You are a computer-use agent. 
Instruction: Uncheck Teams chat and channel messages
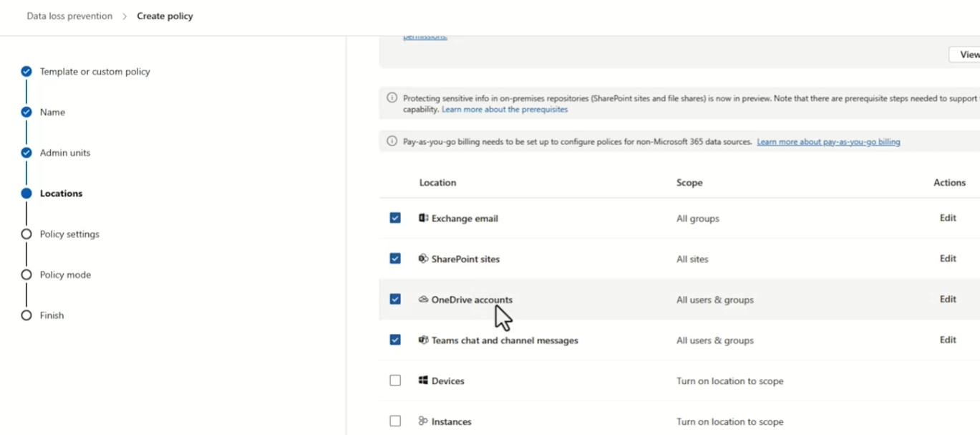(395, 340)
